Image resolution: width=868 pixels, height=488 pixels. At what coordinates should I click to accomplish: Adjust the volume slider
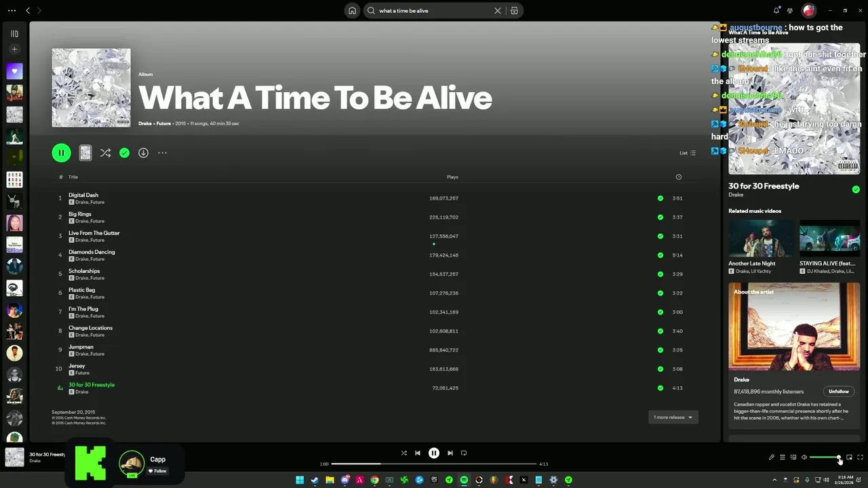pos(825,457)
